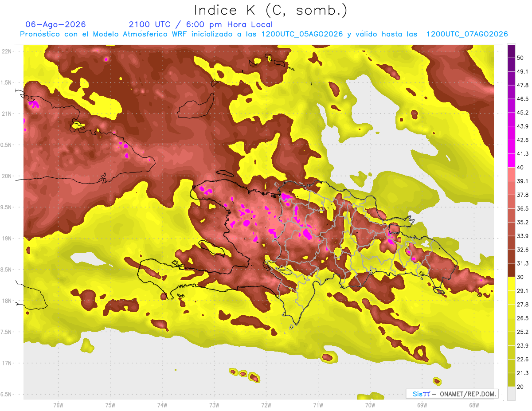Click the colorbar value "22.6"
532x411 pixels.
[x=523, y=360]
